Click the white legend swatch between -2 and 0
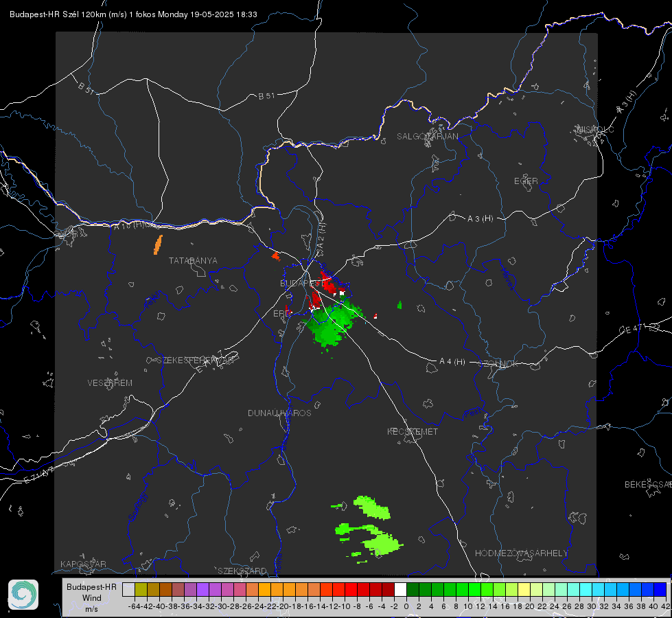The height and width of the screenshot is (618, 672). point(400,589)
